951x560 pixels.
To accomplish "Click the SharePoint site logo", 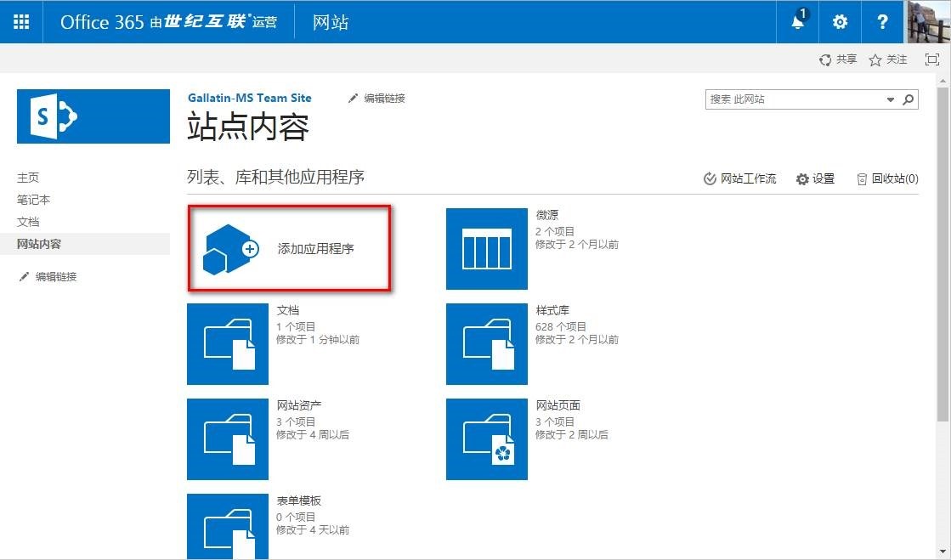I will (x=93, y=116).
